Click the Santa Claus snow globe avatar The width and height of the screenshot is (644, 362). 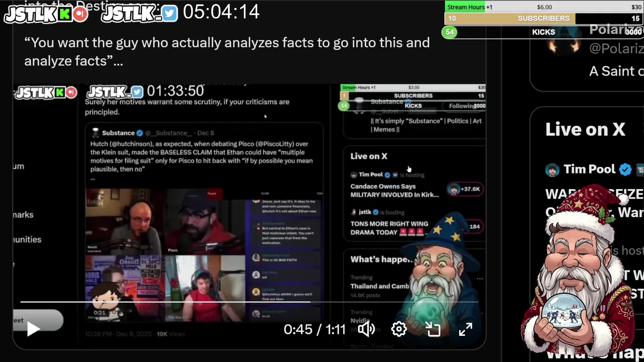point(579,271)
